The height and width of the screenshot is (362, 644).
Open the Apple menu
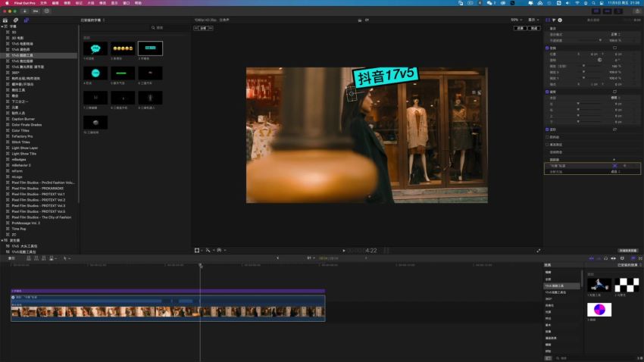click(x=7, y=3)
